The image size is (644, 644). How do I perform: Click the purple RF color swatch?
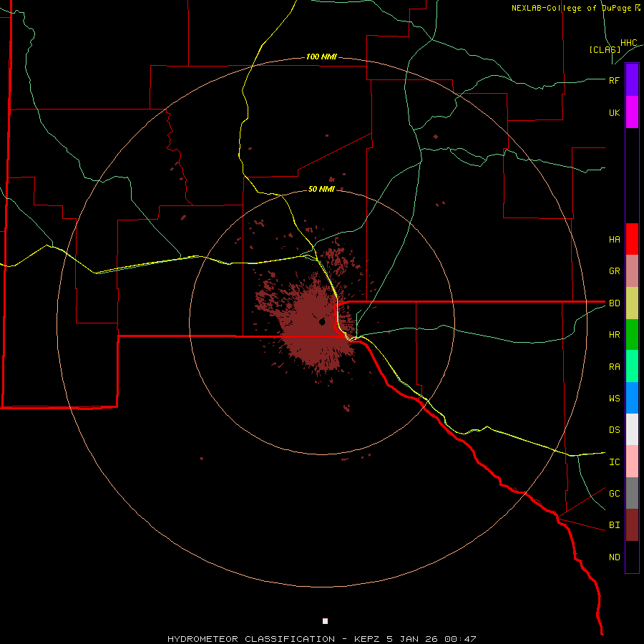point(632,80)
